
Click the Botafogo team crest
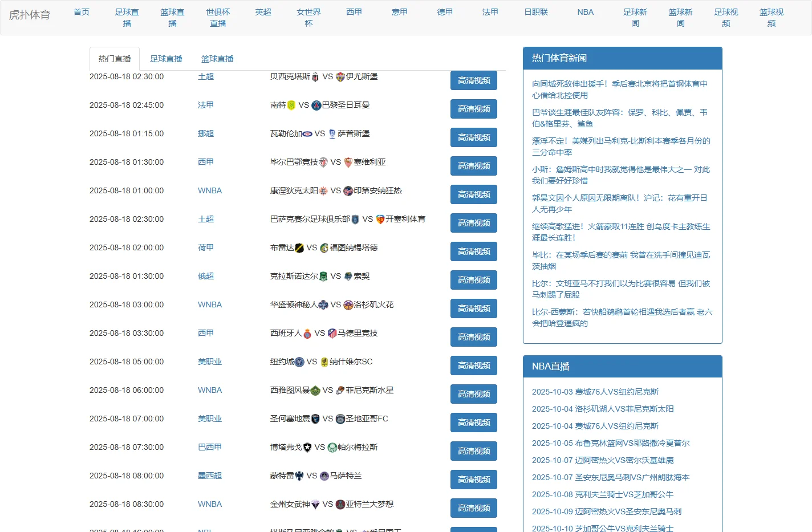[307, 448]
